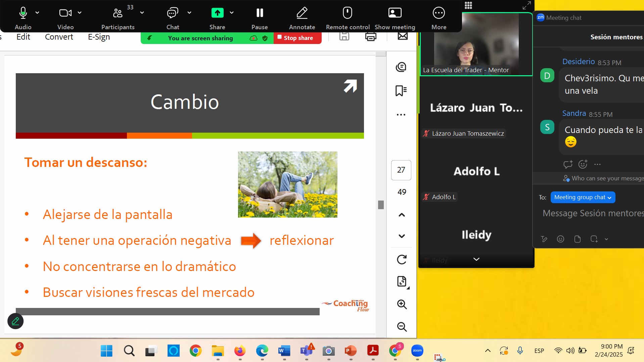Mute the microphone with Audio button

pos(23,13)
